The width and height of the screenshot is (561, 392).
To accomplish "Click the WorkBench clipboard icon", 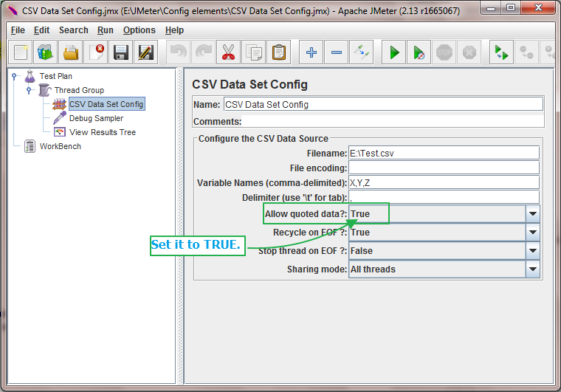I will pyautogui.click(x=30, y=146).
